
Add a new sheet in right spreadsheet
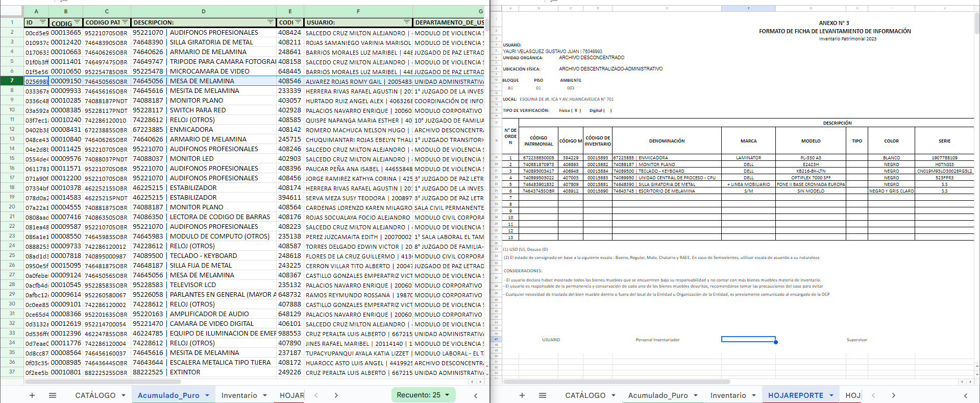tap(522, 395)
